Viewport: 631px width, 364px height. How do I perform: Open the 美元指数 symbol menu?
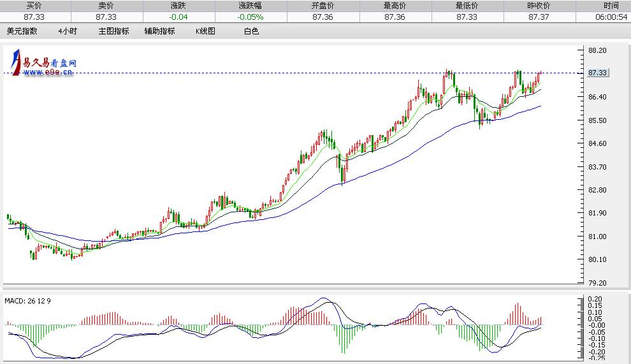22,31
